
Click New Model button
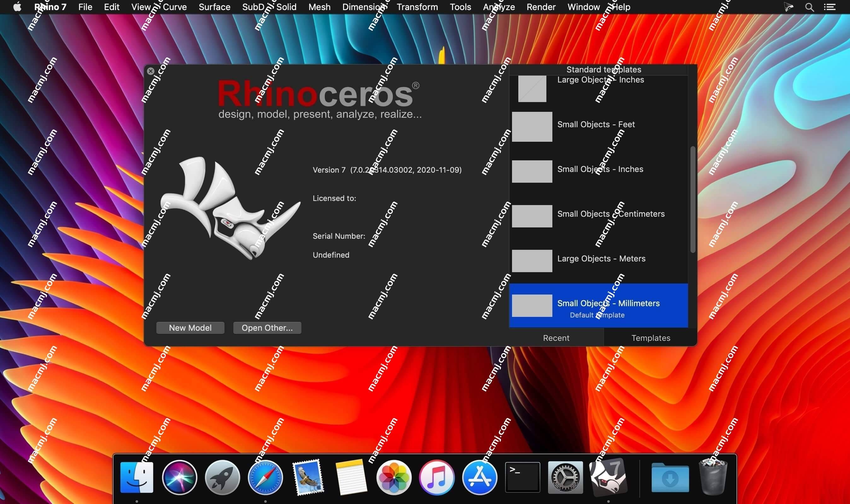[x=190, y=328]
